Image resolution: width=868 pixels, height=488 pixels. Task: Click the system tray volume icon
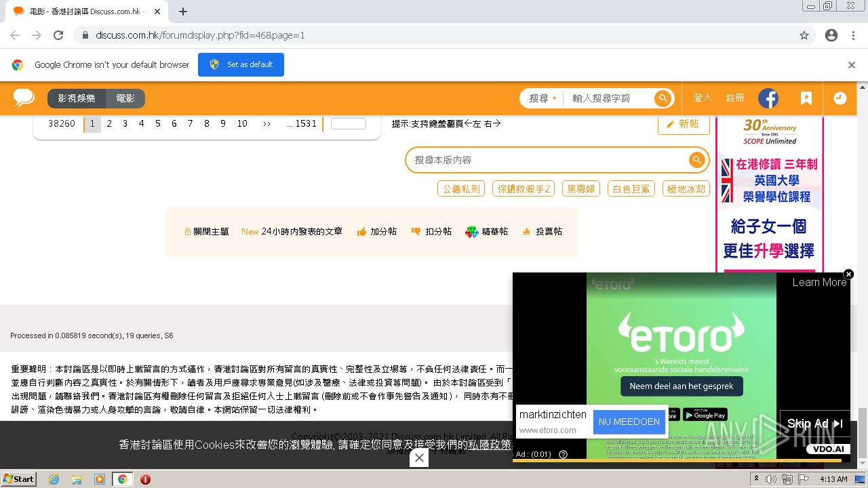pyautogui.click(x=771, y=479)
